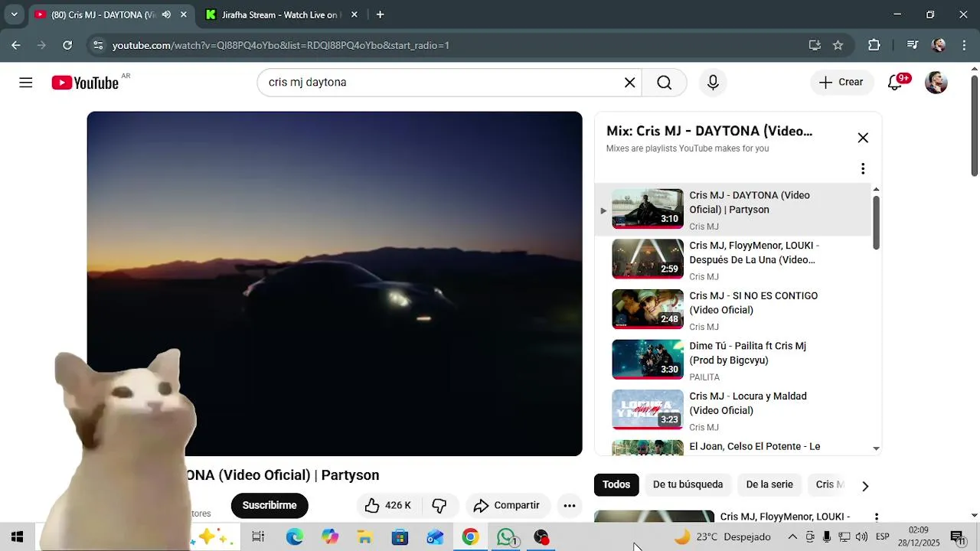Image resolution: width=980 pixels, height=551 pixels.
Task: Open the tab search dropdown arrow
Action: click(14, 15)
